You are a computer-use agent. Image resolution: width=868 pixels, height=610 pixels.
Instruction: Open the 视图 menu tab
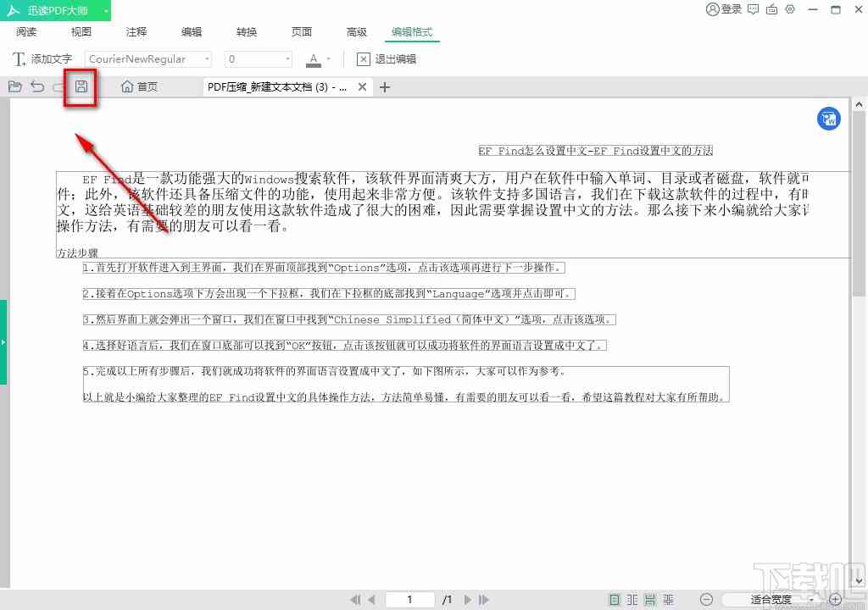pyautogui.click(x=81, y=32)
